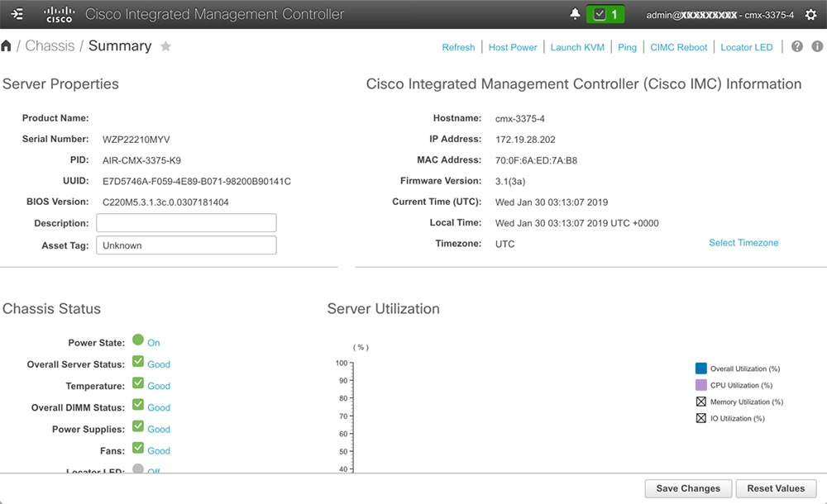The height and width of the screenshot is (504, 827).
Task: Focus the Description input field
Action: [x=186, y=222]
